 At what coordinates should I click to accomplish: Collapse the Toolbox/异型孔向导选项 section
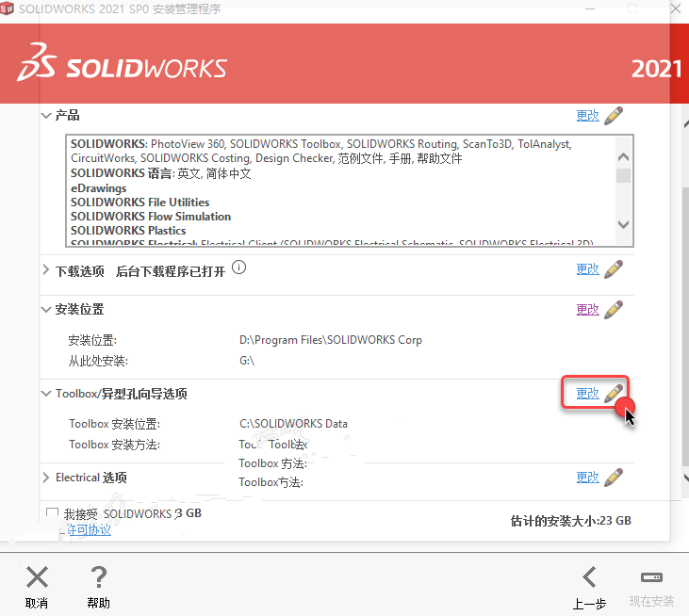click(46, 394)
